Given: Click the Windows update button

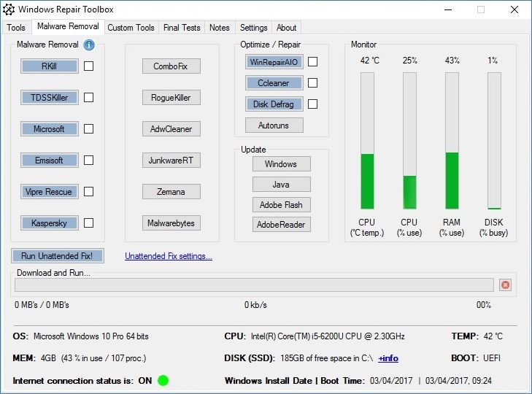Looking at the screenshot, I should coord(281,164).
